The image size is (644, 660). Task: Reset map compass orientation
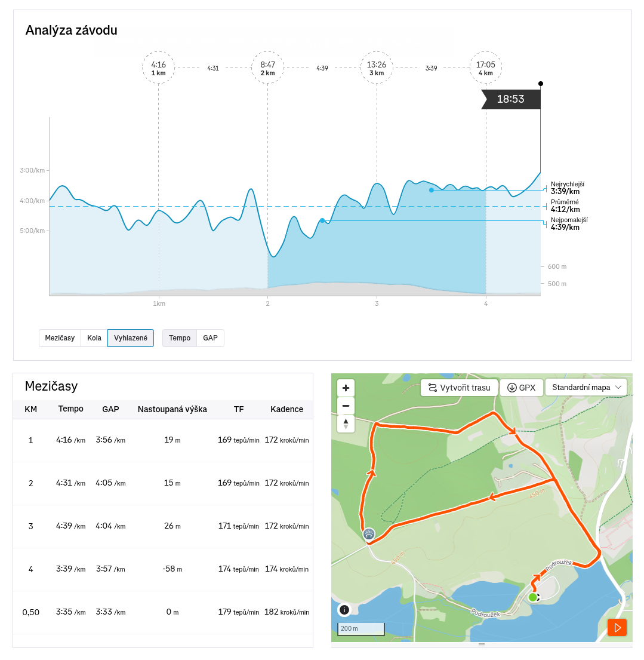pyautogui.click(x=346, y=424)
